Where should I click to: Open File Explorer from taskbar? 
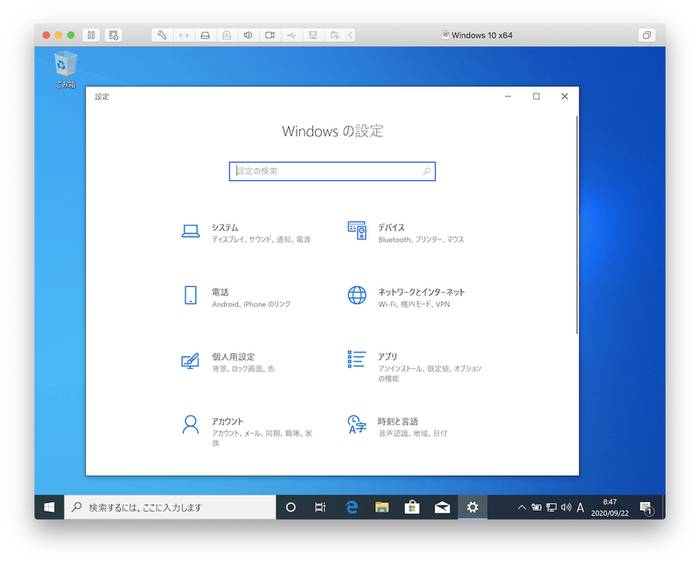(382, 507)
